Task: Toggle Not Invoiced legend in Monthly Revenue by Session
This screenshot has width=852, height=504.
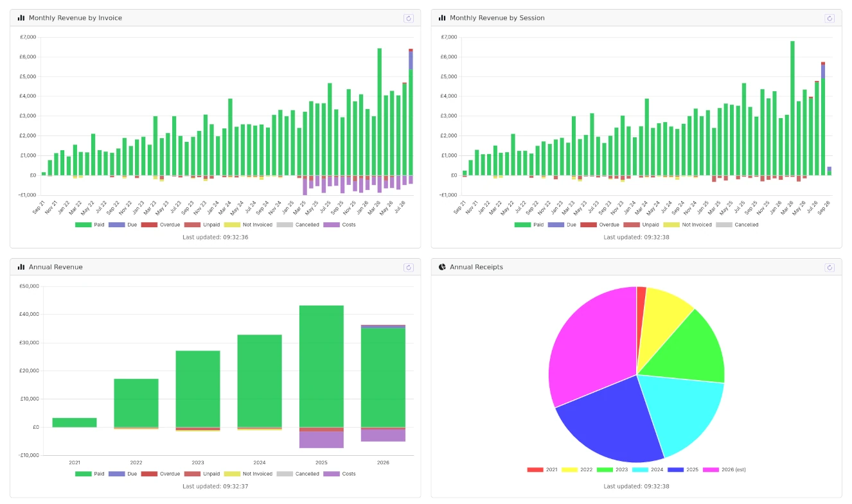Action: pos(688,225)
